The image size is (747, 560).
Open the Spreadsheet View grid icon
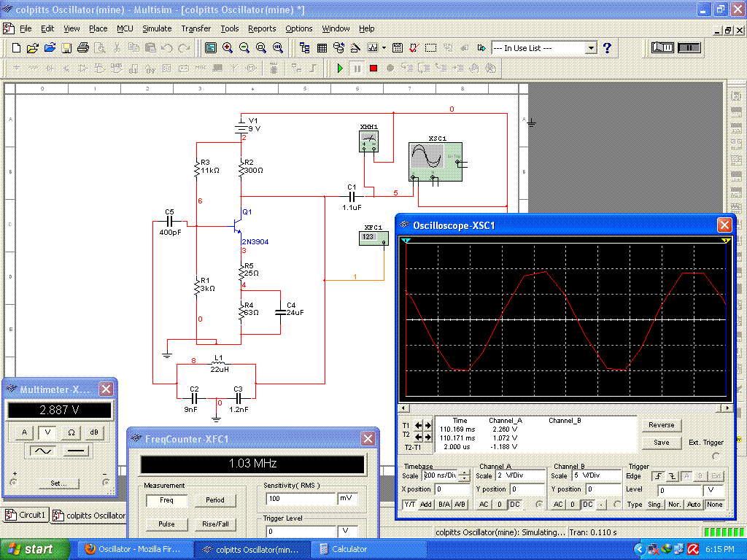(322, 47)
